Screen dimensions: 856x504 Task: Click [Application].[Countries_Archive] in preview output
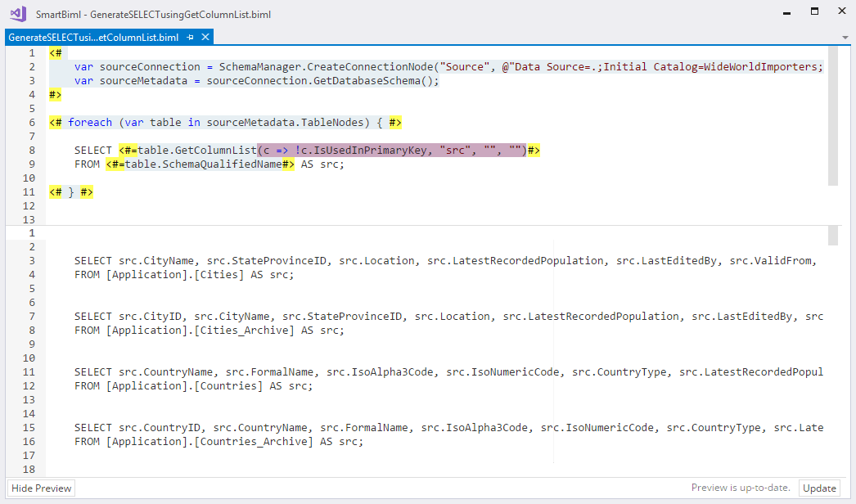tap(209, 442)
